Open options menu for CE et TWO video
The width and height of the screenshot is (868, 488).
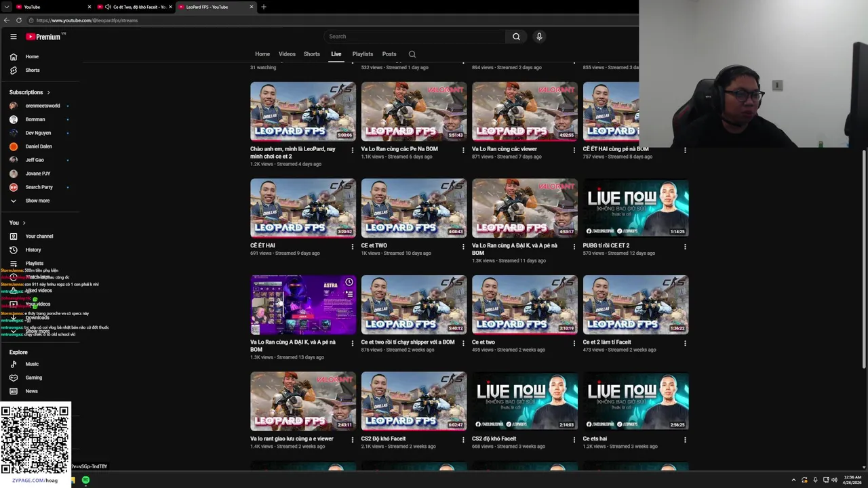coord(463,247)
